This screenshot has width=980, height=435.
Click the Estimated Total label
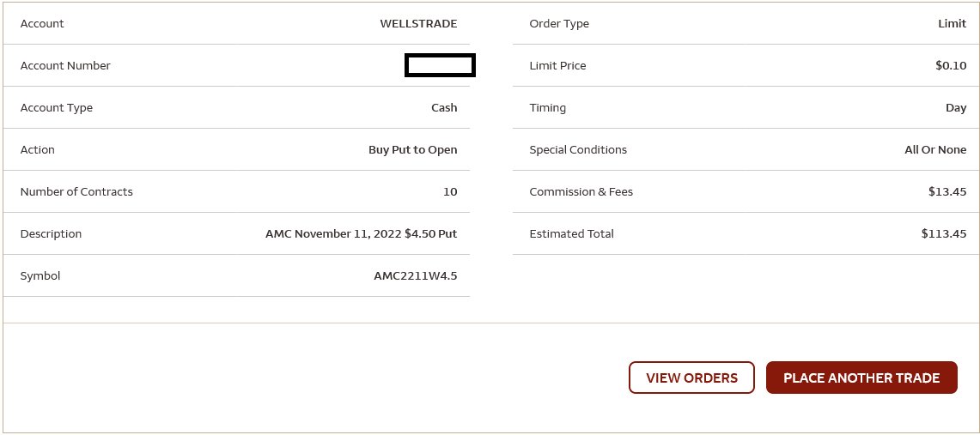pos(571,234)
